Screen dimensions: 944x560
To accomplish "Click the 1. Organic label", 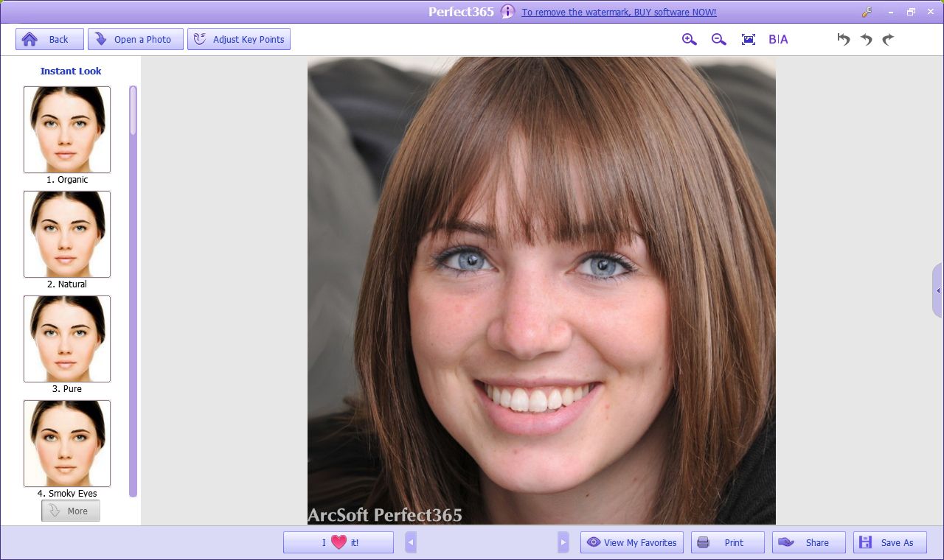I will tap(67, 180).
